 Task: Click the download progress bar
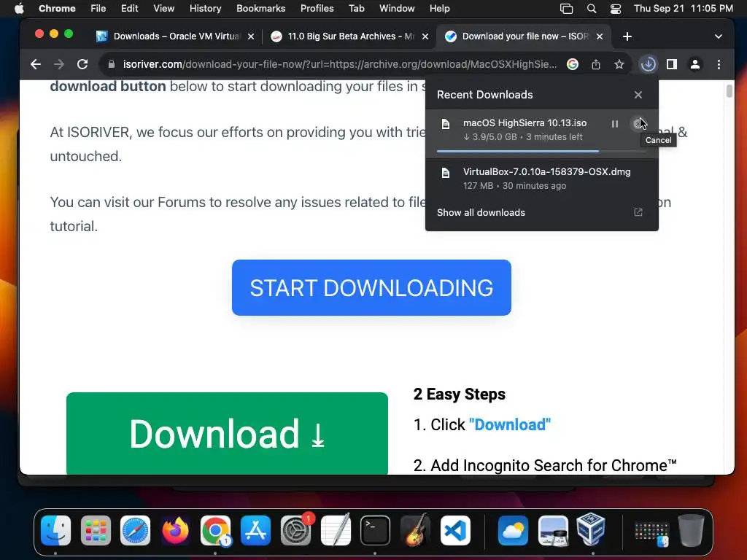(x=541, y=152)
